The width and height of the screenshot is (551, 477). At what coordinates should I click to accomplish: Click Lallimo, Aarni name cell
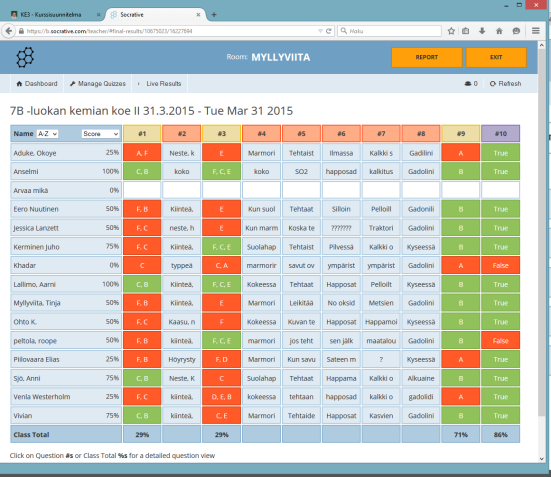(x=66, y=284)
